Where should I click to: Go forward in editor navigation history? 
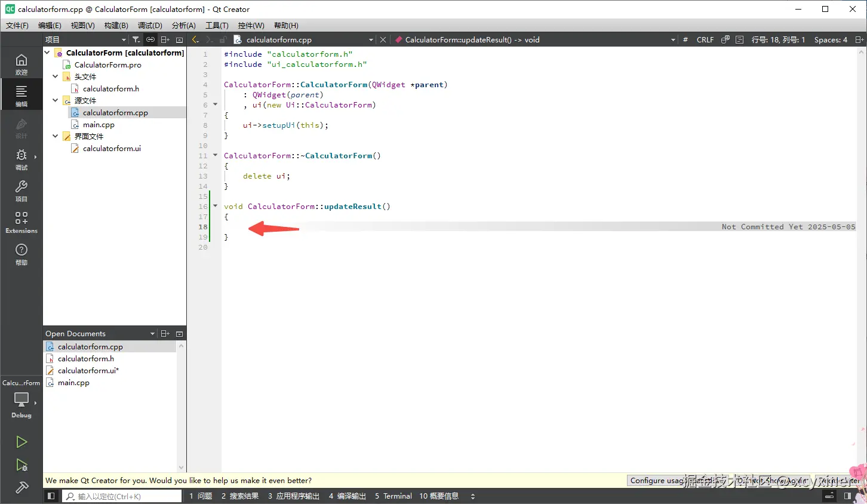coord(209,39)
